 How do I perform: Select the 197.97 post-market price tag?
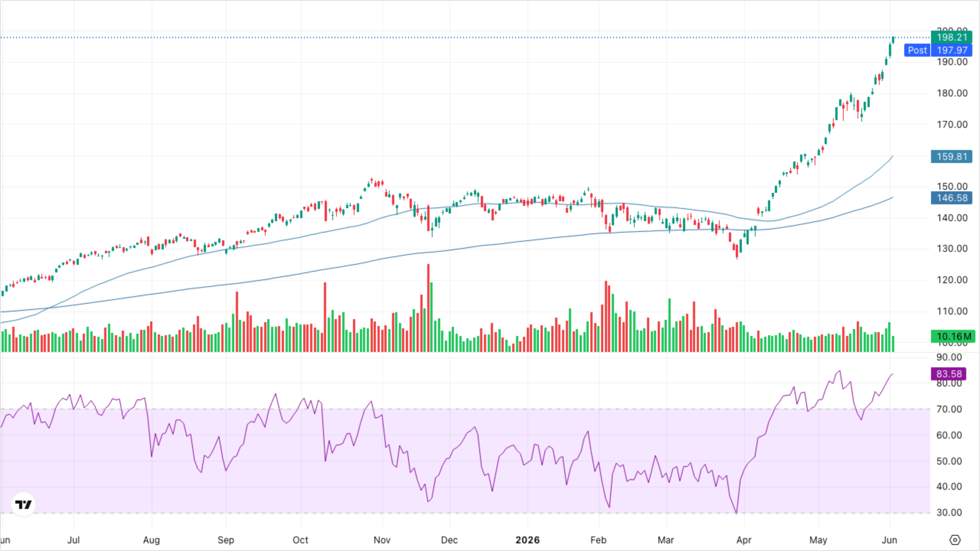(x=952, y=50)
